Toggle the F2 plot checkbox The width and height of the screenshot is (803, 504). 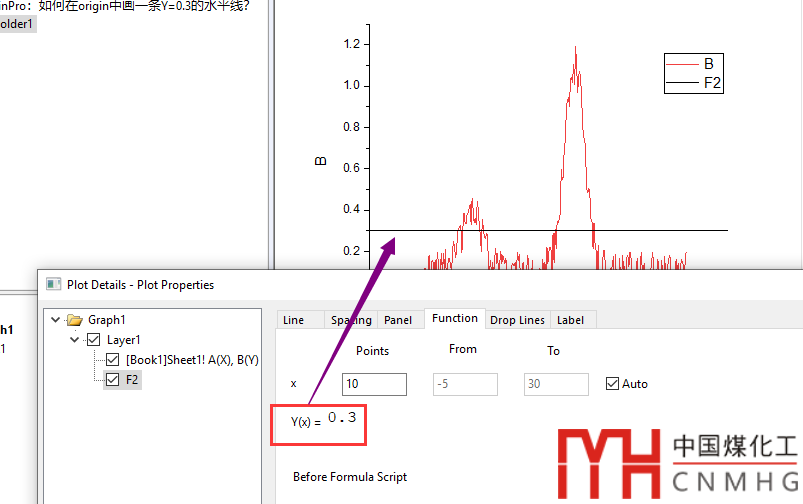tap(113, 379)
